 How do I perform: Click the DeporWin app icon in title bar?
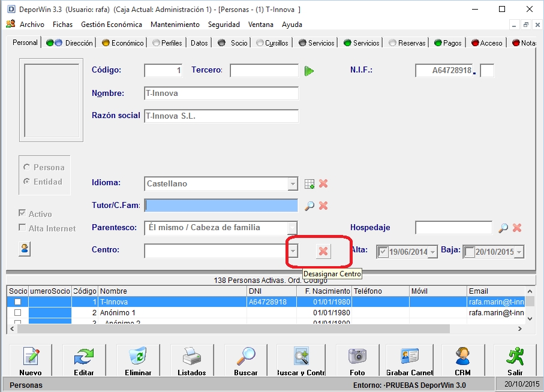11,10
